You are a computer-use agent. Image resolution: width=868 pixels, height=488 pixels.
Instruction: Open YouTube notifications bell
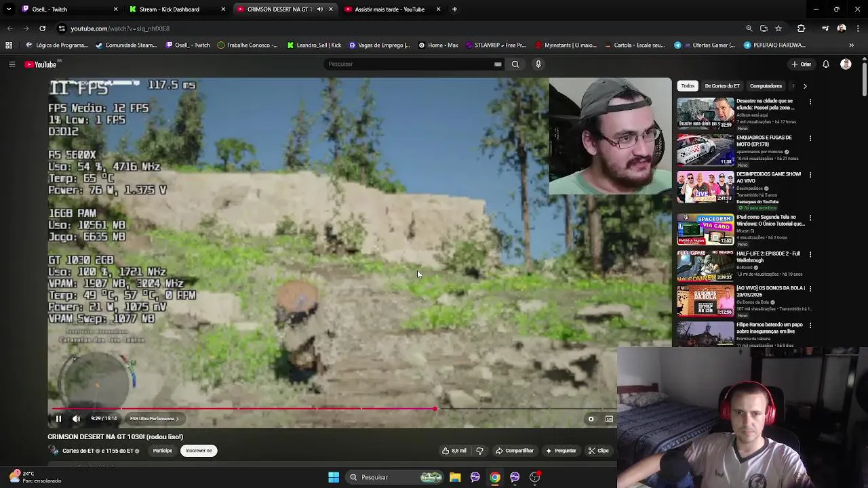pyautogui.click(x=826, y=64)
